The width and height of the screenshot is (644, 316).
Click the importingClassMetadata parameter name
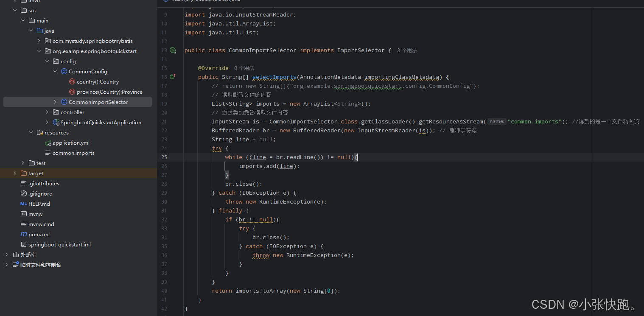pyautogui.click(x=402, y=77)
